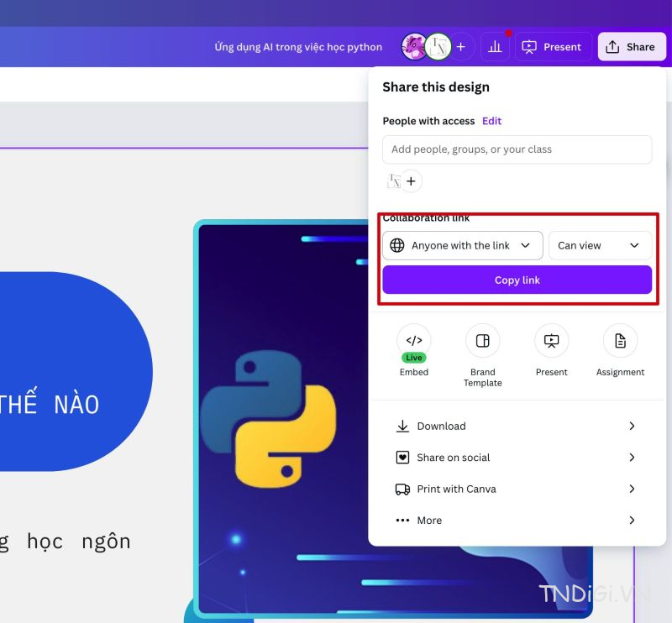672x623 pixels.
Task: Click the design title text
Action: click(298, 47)
